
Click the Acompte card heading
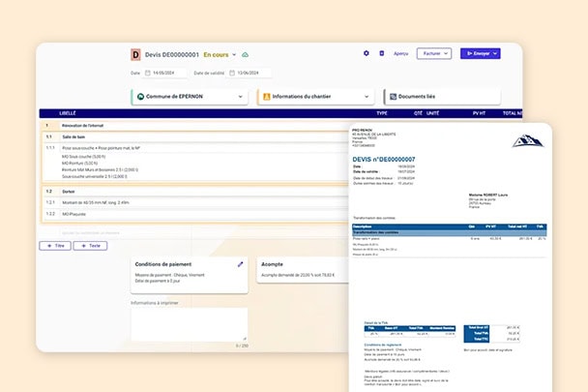(272, 264)
